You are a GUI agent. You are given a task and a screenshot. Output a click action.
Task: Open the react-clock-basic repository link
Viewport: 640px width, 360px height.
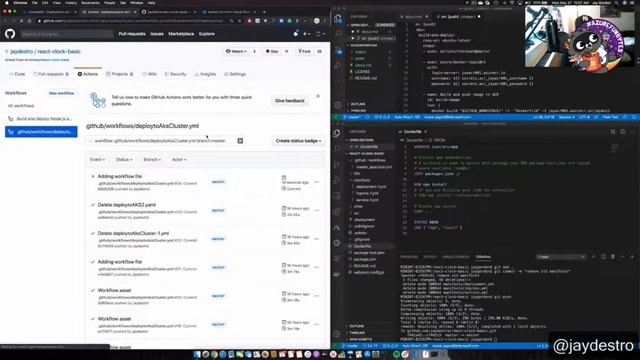pyautogui.click(x=59, y=51)
